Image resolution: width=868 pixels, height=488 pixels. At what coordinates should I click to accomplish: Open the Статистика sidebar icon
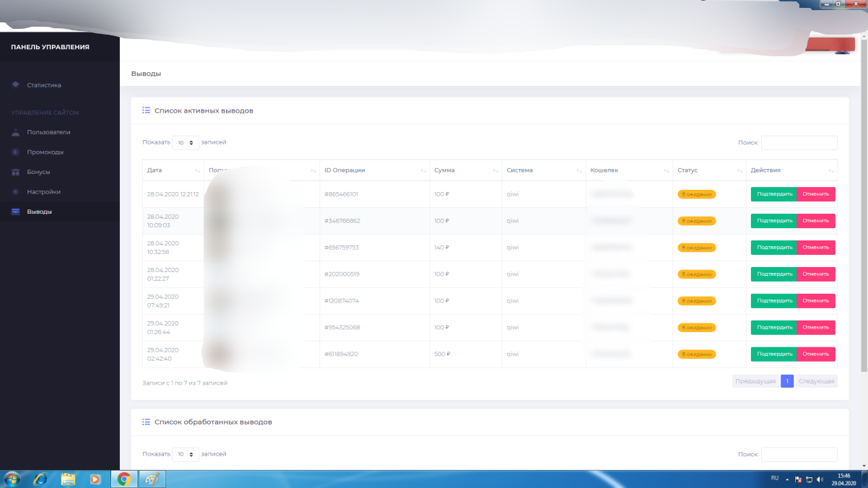(x=16, y=85)
